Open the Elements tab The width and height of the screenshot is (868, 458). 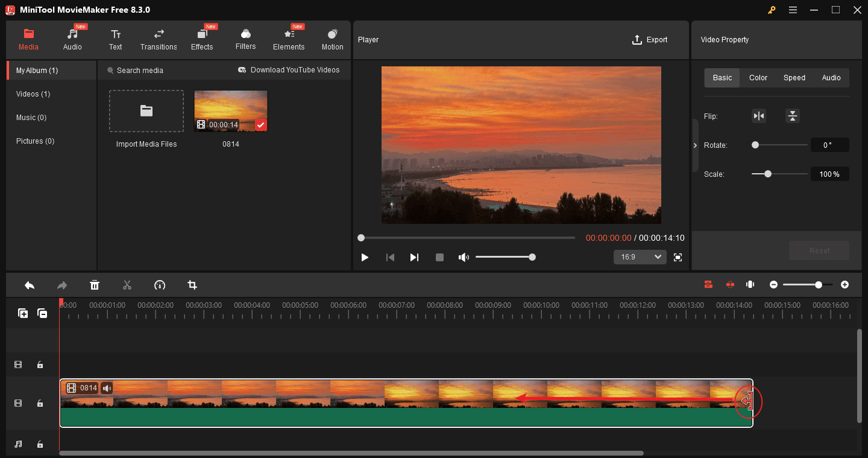(x=289, y=39)
